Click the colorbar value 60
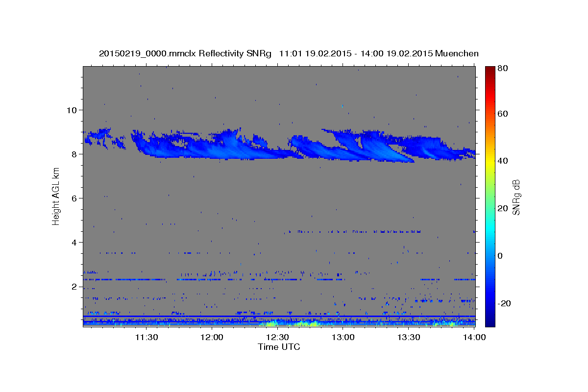 (502, 114)
